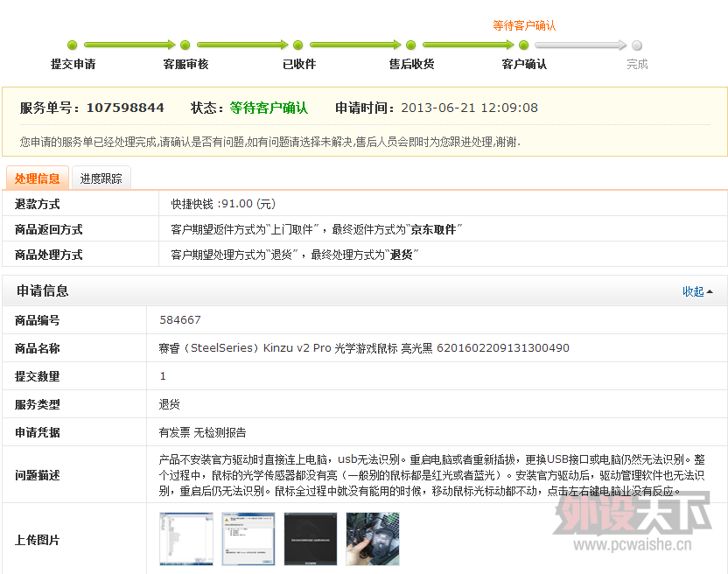Viewport: 728px width, 574px height.
Task: Switch to the 进度跟踪 tab
Action: tap(101, 178)
